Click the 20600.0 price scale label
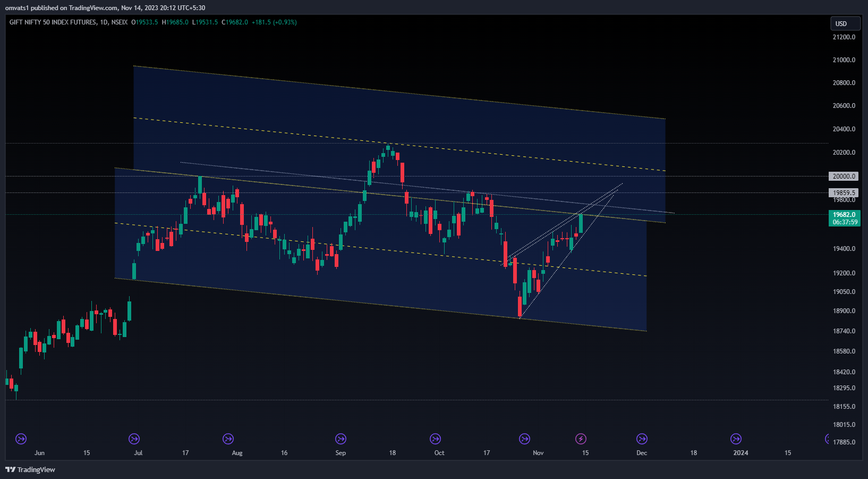 pyautogui.click(x=844, y=106)
